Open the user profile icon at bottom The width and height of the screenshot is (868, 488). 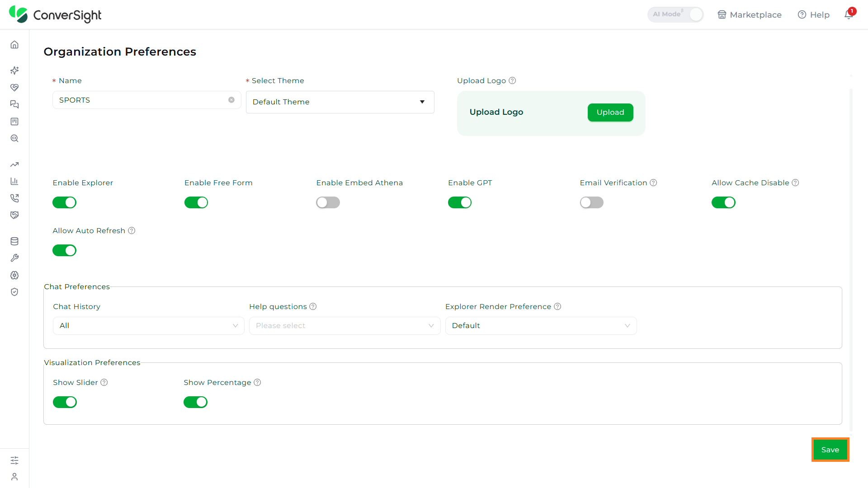coord(14,477)
